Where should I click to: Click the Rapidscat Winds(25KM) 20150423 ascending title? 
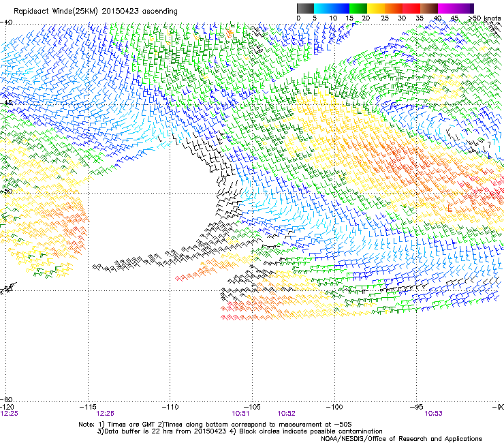pos(95,12)
